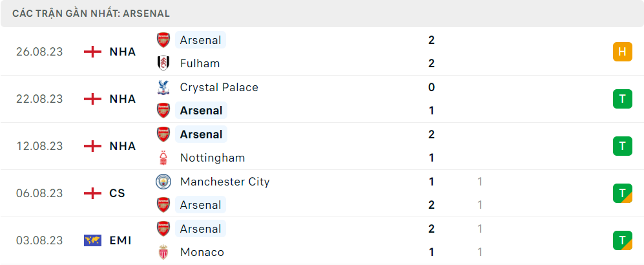Screen dimensions: 644x265
Task: Click England flag beside 26.08.23 match
Action: tap(92, 52)
